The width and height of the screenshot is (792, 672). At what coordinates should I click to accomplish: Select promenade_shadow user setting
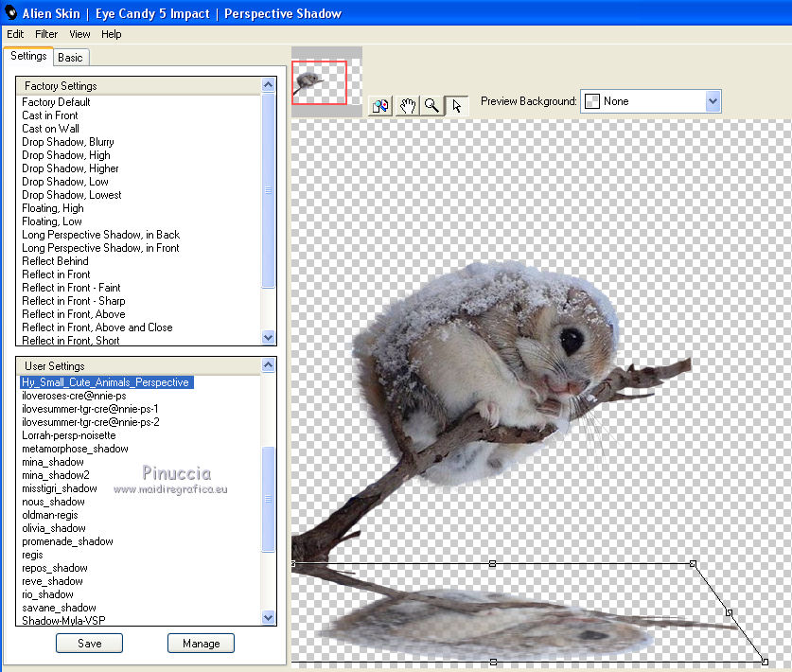[68, 541]
